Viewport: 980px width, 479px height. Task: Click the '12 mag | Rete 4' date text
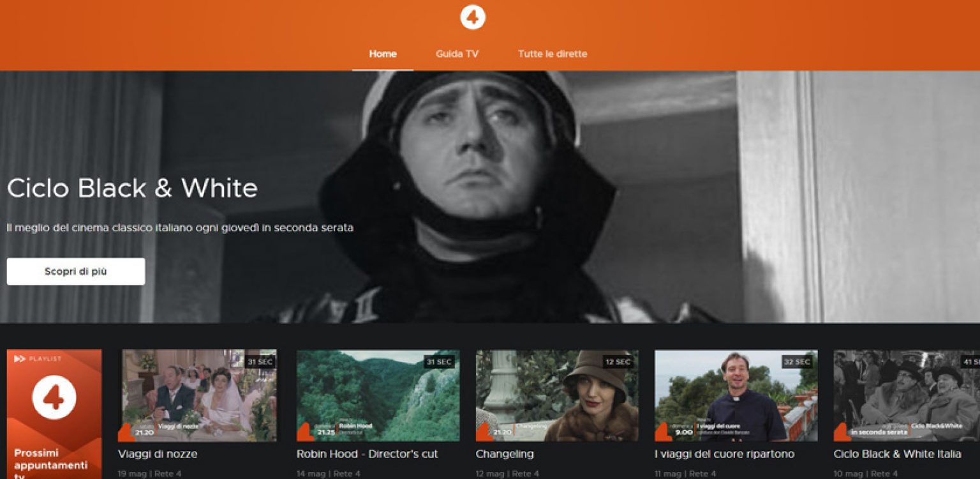508,474
